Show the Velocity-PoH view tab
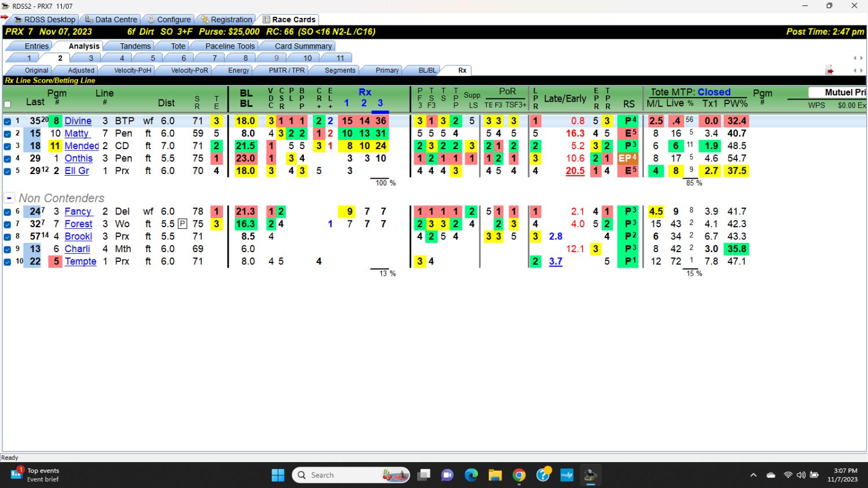Viewport: 868px width, 488px height. click(133, 71)
